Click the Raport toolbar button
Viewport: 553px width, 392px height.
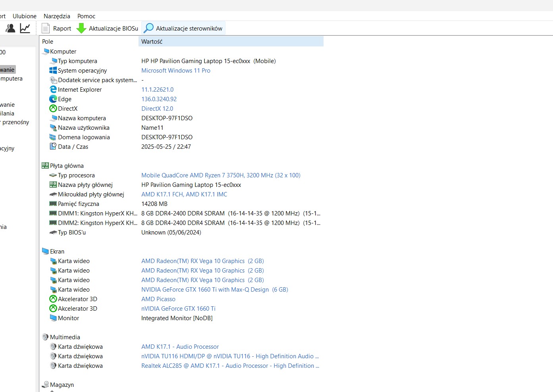pos(57,28)
